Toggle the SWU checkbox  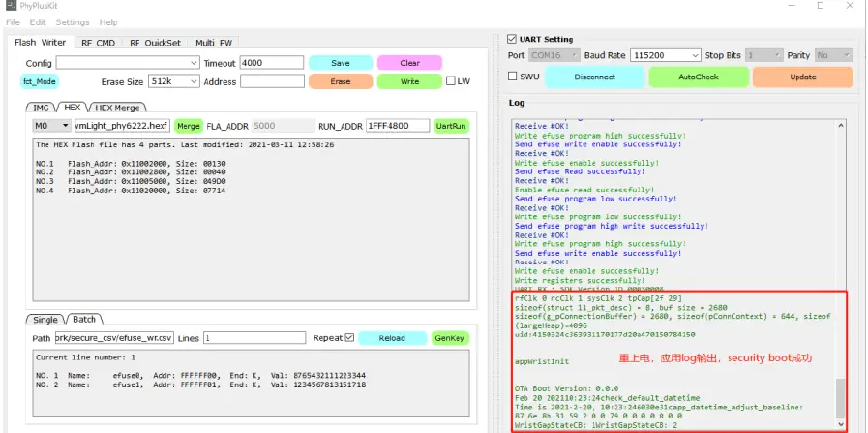pos(513,77)
